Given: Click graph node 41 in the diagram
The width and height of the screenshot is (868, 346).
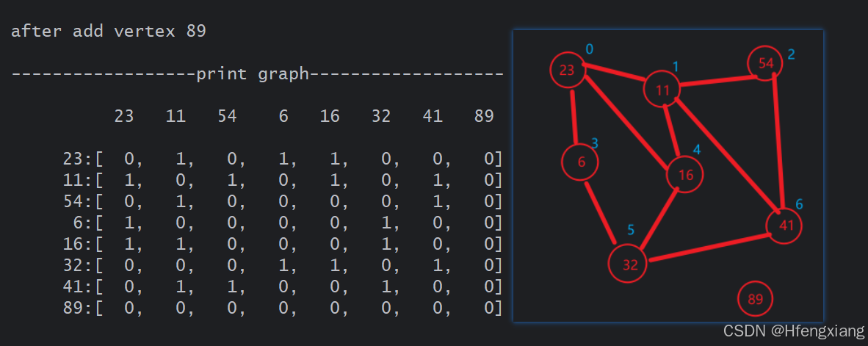Looking at the screenshot, I should click(784, 226).
